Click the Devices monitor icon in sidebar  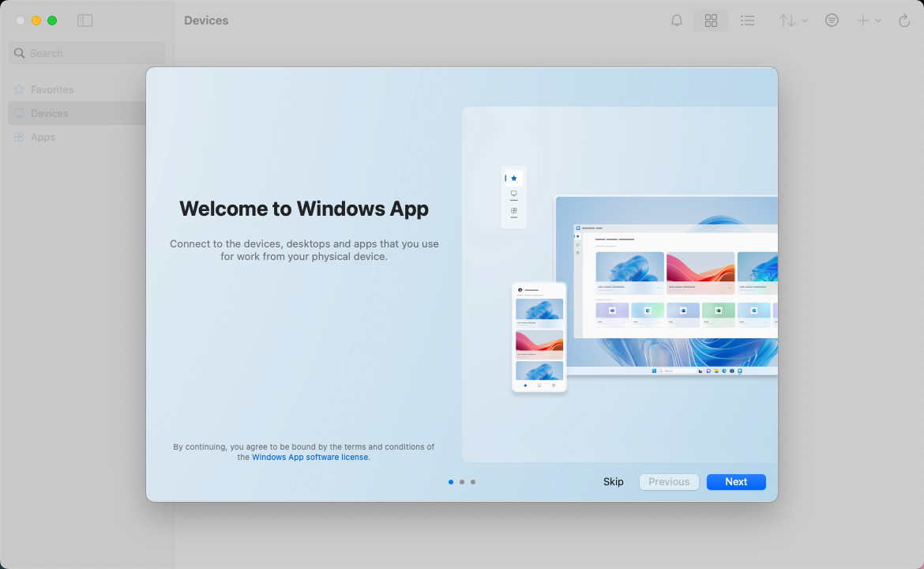(19, 113)
